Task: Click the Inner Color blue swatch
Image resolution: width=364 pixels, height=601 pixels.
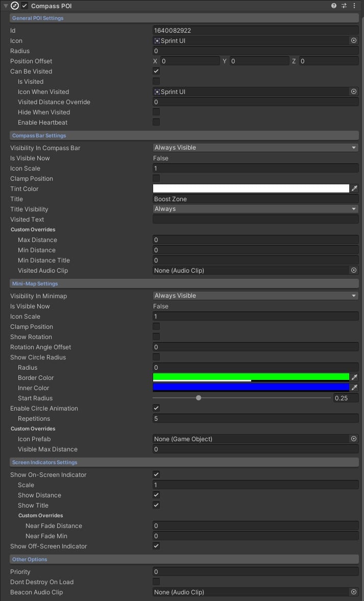Action: click(x=251, y=388)
